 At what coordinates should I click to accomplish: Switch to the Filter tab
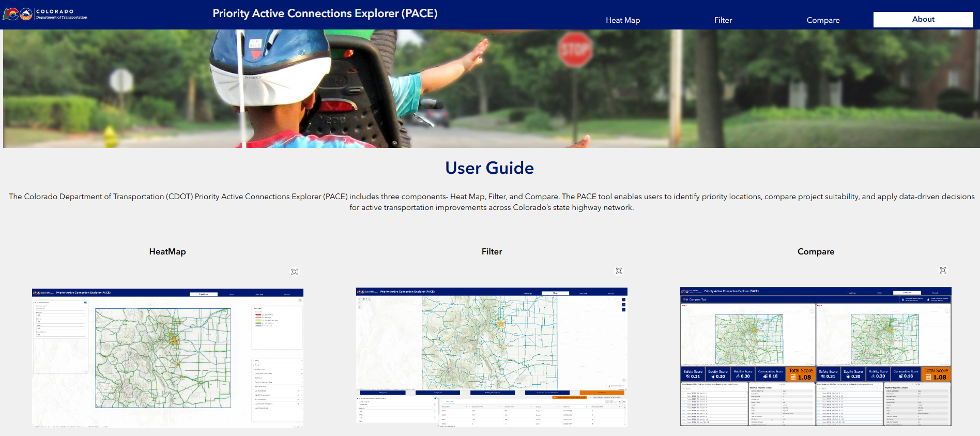tap(723, 20)
